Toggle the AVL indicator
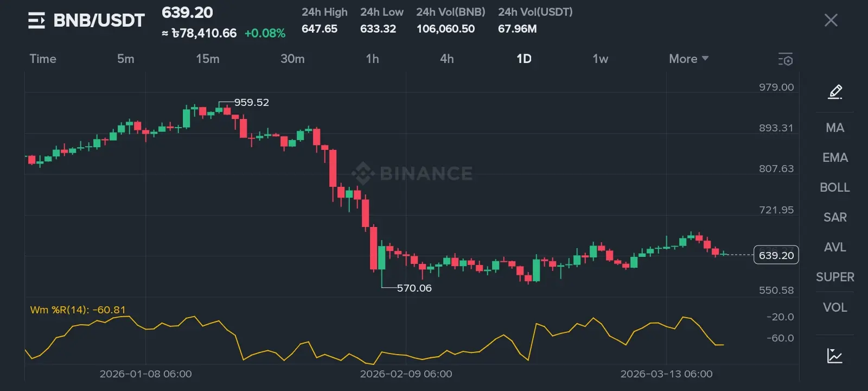This screenshot has height=391, width=868. (x=835, y=247)
